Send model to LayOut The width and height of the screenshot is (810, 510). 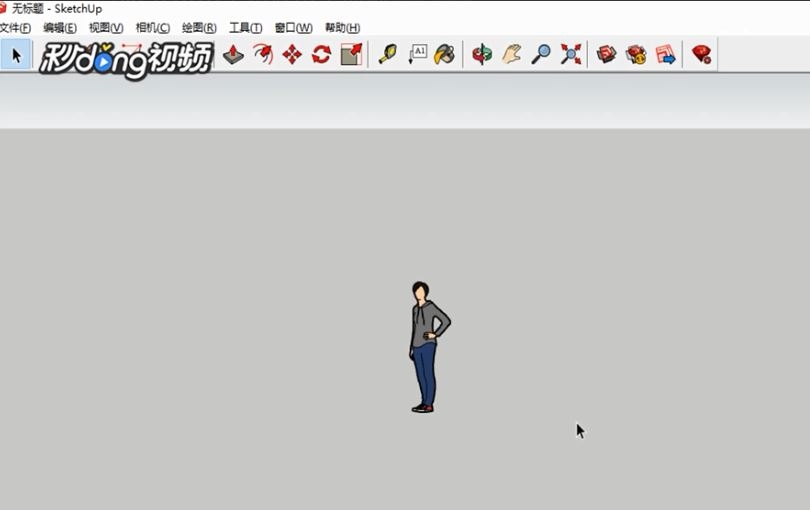[665, 54]
